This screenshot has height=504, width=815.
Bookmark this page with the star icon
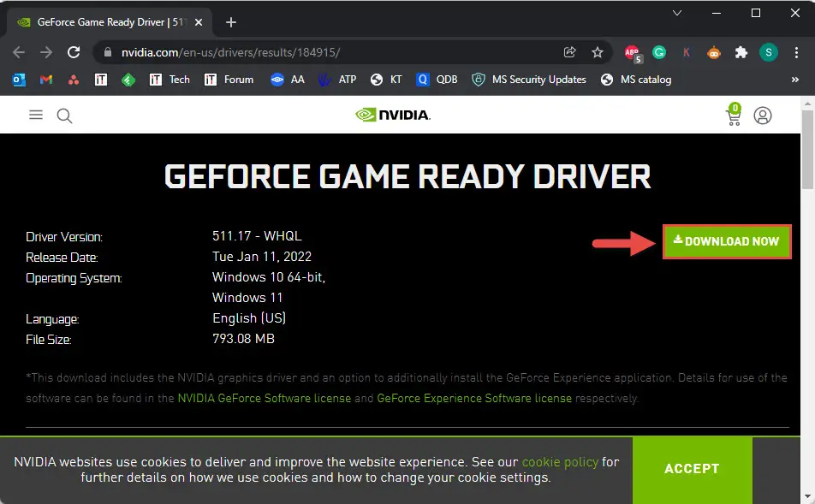pos(598,52)
